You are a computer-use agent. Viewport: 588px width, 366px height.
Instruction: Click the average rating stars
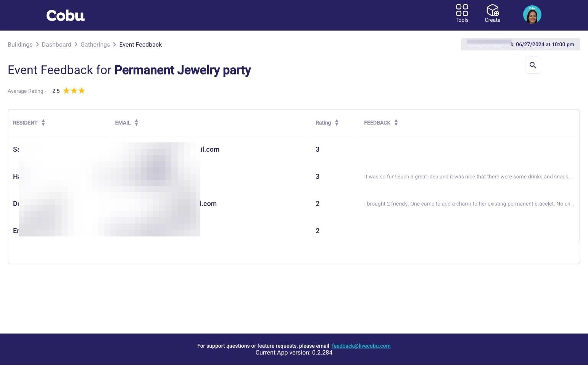pos(74,91)
